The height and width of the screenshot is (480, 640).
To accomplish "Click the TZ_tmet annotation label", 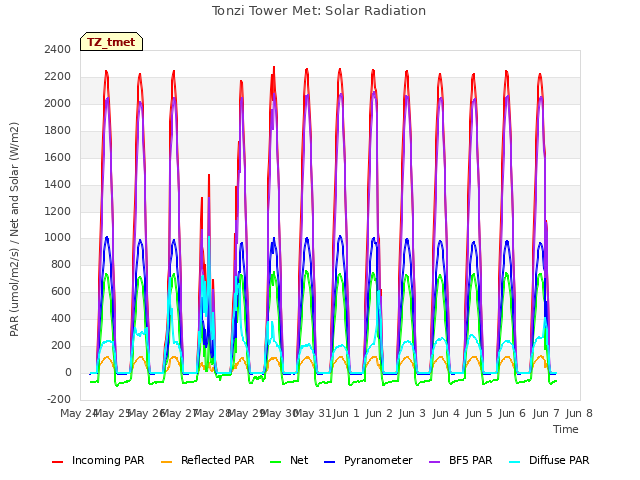I will click(111, 42).
